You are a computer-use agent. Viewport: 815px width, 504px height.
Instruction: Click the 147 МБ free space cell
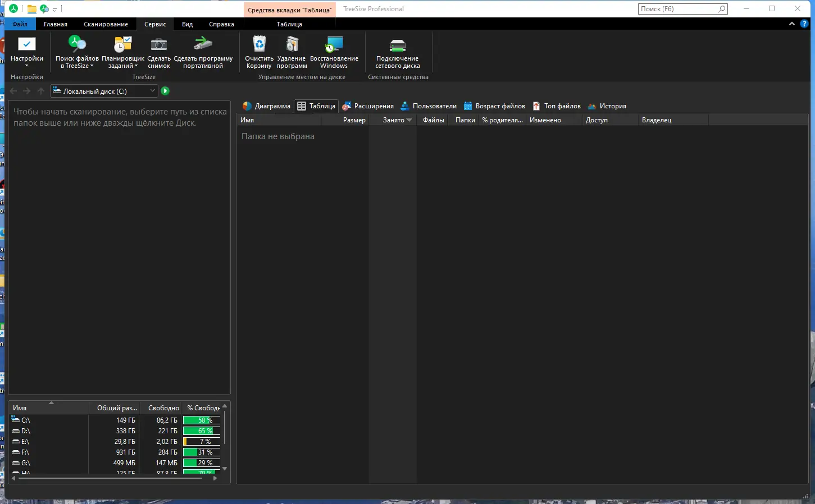tap(166, 463)
